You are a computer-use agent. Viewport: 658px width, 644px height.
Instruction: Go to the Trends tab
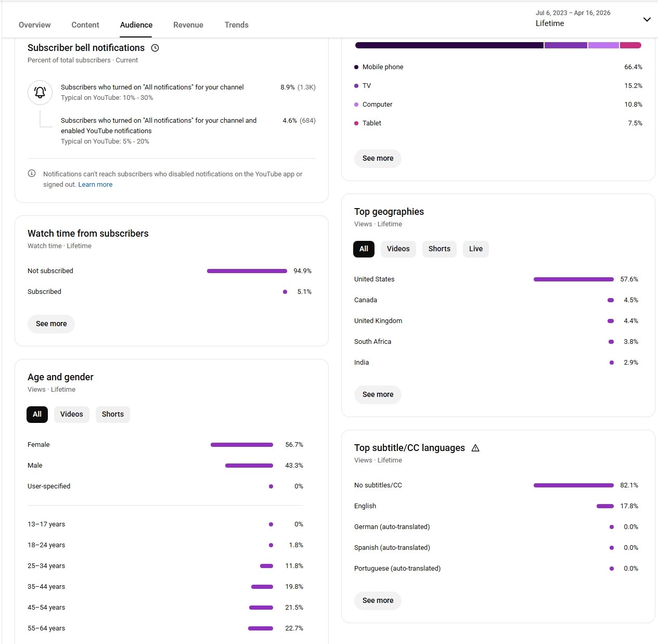coord(236,25)
